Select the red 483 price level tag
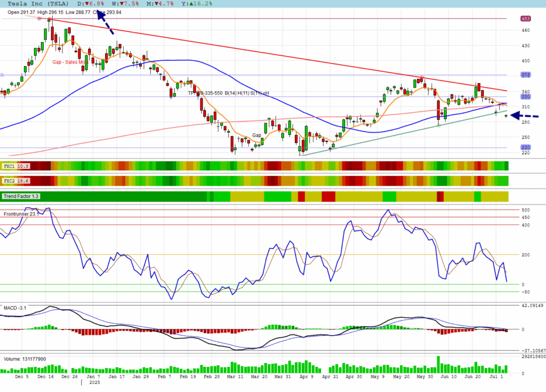The height and width of the screenshot is (392, 546). [525, 19]
